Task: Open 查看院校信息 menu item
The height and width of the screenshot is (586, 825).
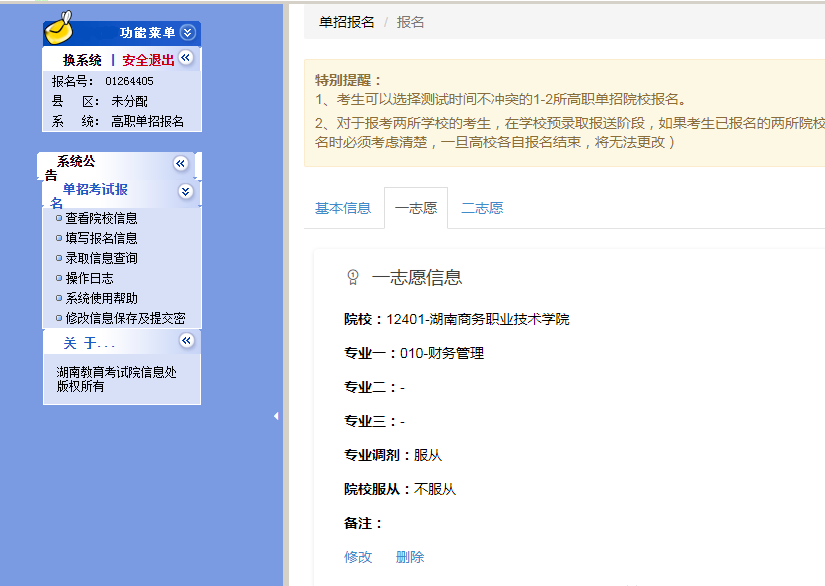Action: point(102,218)
